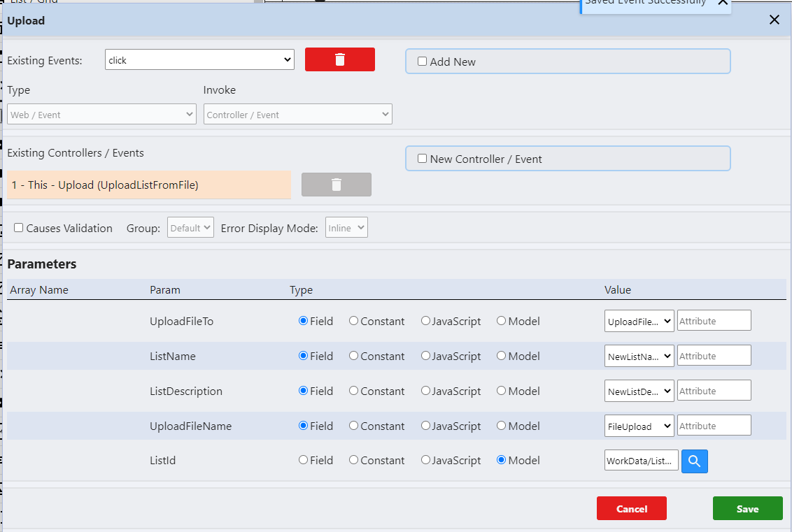792x532 pixels.
Task: Toggle the Causes Validation checkbox
Action: pos(19,228)
